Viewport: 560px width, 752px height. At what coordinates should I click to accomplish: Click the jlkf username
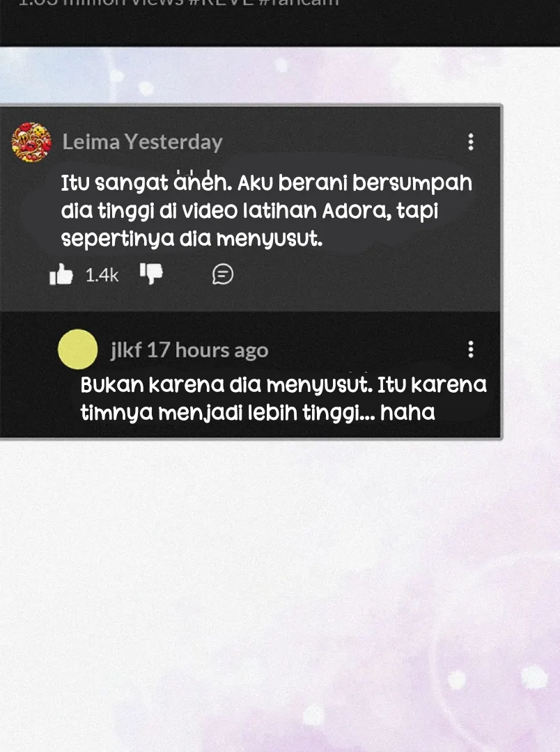126,350
